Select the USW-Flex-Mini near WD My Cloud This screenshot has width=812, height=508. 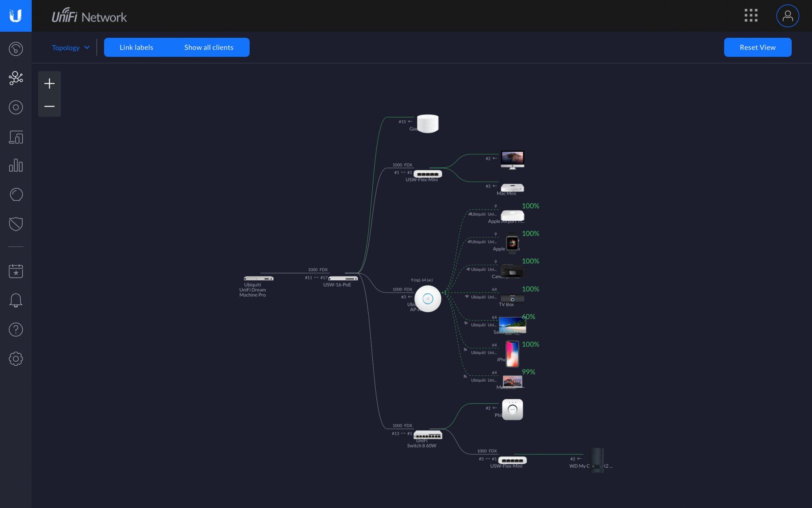click(x=512, y=460)
